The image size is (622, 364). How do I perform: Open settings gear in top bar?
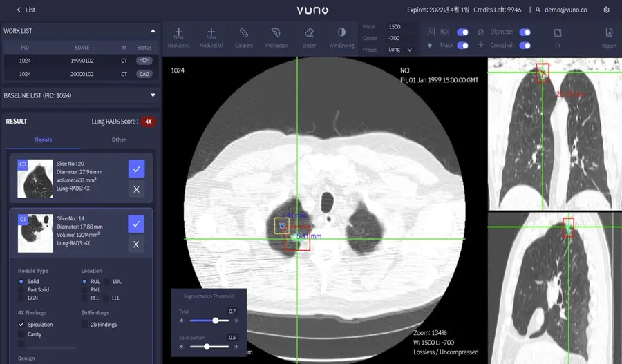tap(606, 10)
